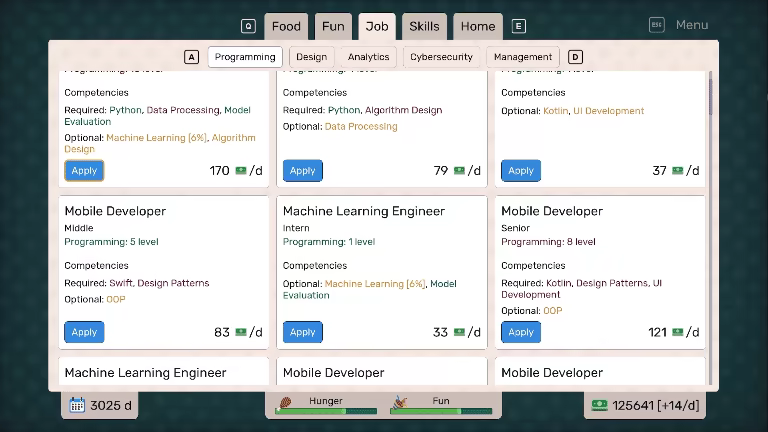Click the Hunger drumstick icon
This screenshot has width=768, height=432.
pos(285,403)
